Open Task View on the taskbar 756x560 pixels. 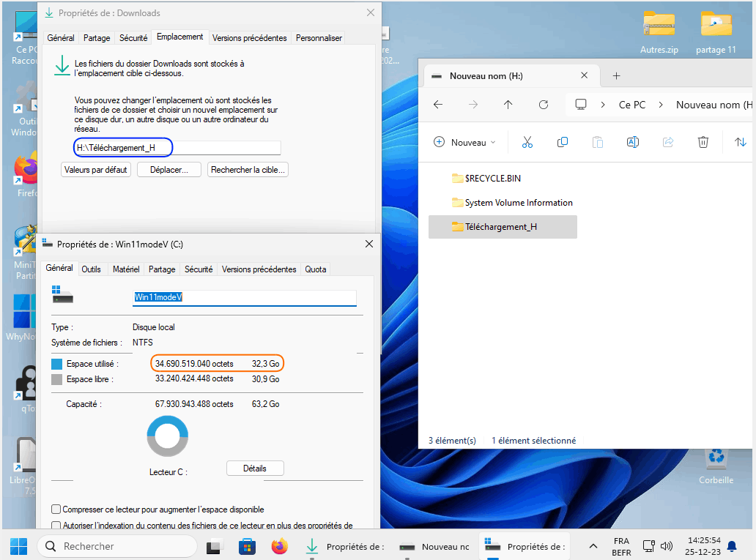pyautogui.click(x=214, y=547)
